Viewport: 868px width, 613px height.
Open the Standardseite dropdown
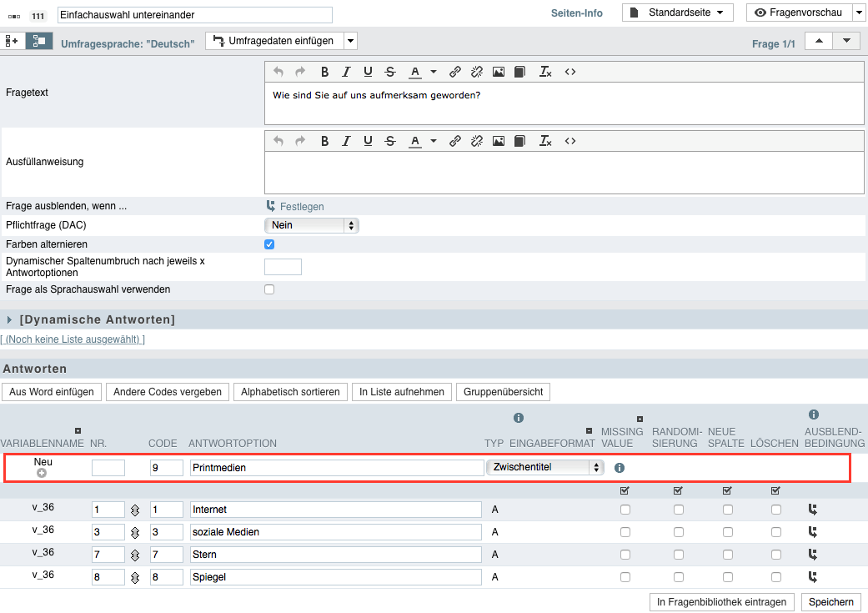click(678, 13)
